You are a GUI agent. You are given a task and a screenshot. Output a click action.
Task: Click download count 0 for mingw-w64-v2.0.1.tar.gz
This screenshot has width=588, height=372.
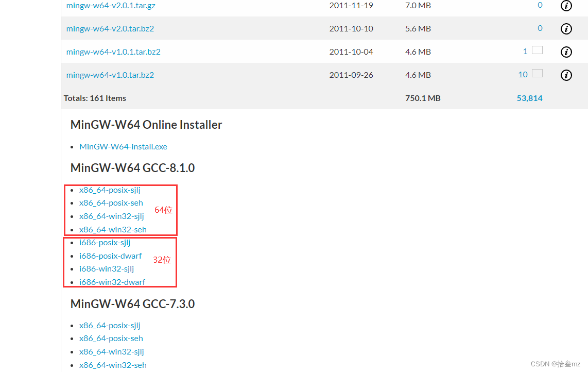(540, 5)
